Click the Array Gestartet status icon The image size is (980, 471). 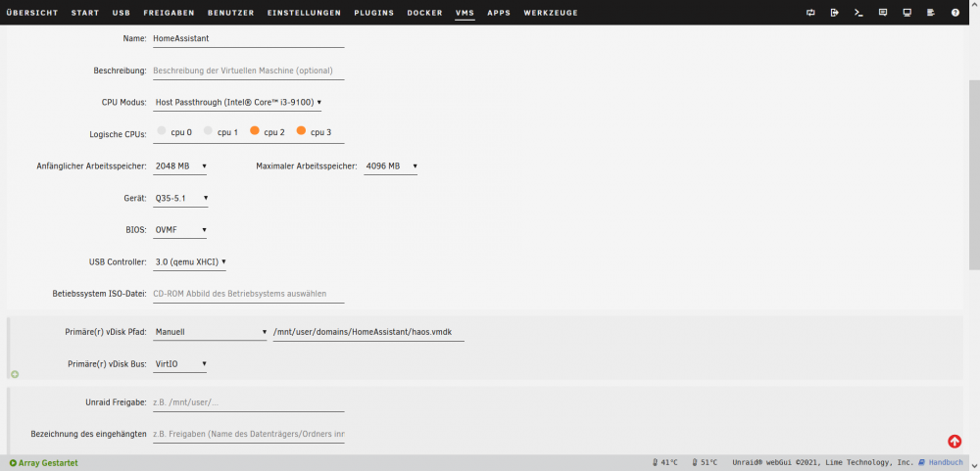pyautogui.click(x=13, y=463)
